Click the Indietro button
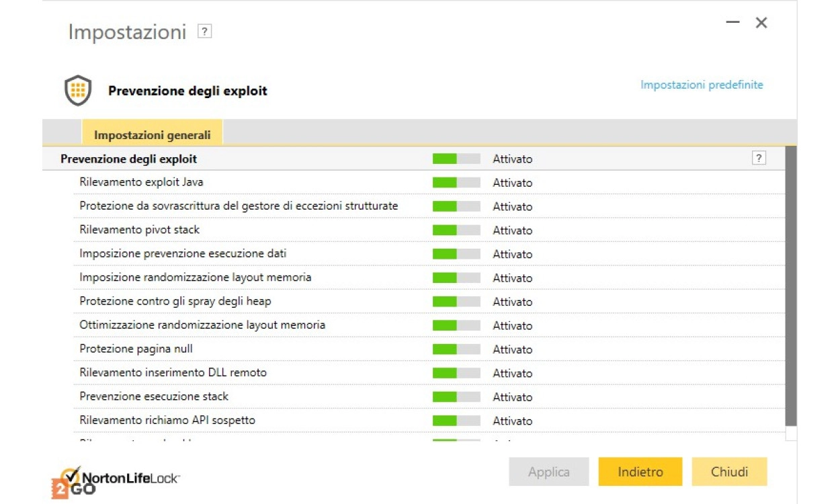 640,472
